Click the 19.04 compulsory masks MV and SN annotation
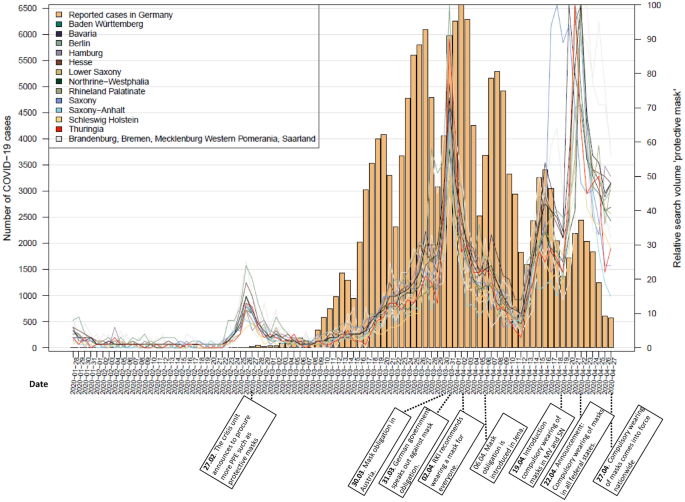The image size is (685, 502). click(542, 445)
